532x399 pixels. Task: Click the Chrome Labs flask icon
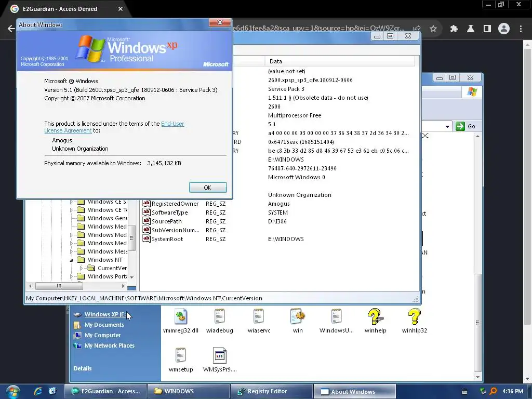tap(471, 29)
